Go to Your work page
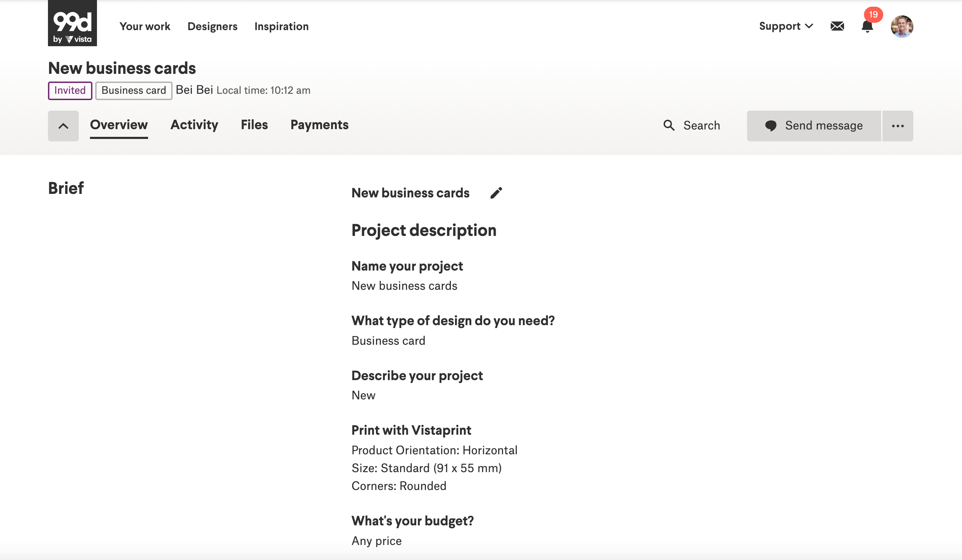 point(145,26)
